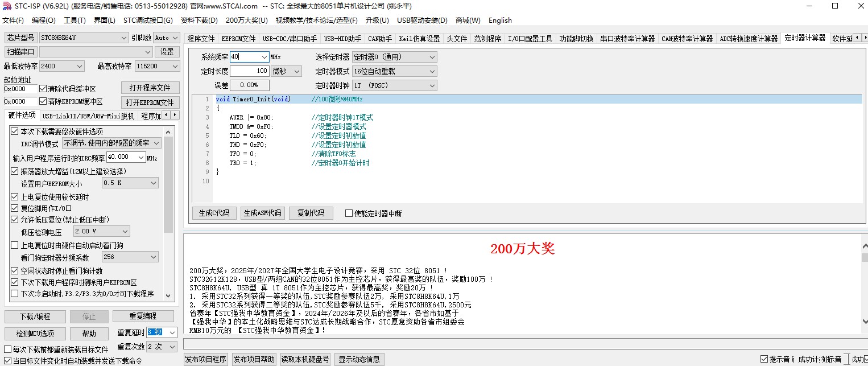Open the English menu item
The image size is (868, 366).
point(500,20)
